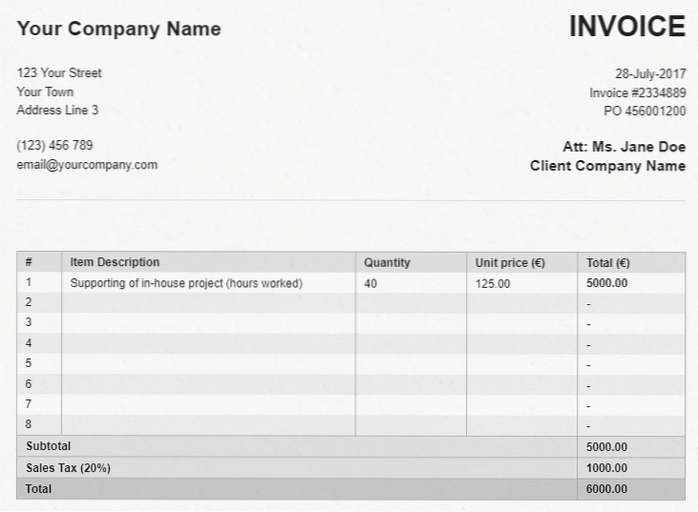
Task: Click the final total amount 6000.00
Action: 606,489
